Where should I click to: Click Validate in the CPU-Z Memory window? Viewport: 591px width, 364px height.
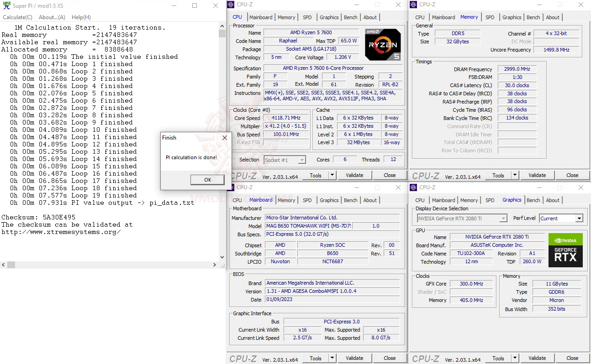tap(537, 175)
